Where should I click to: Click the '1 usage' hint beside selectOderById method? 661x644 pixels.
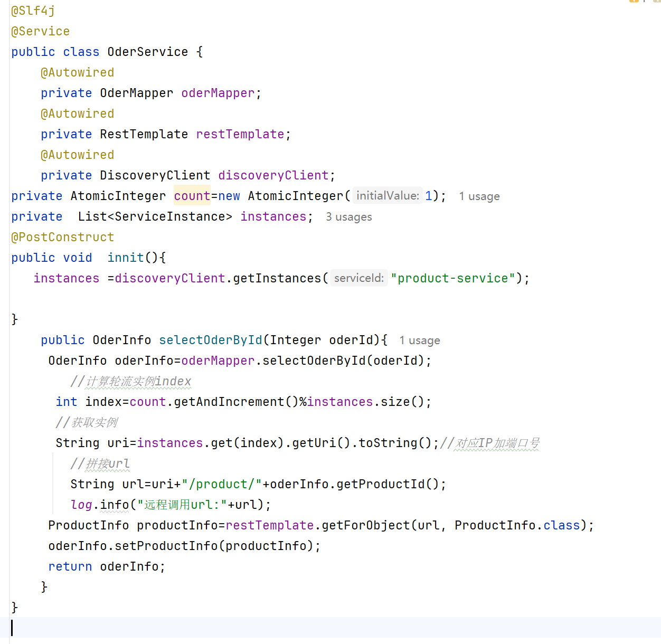(x=420, y=340)
